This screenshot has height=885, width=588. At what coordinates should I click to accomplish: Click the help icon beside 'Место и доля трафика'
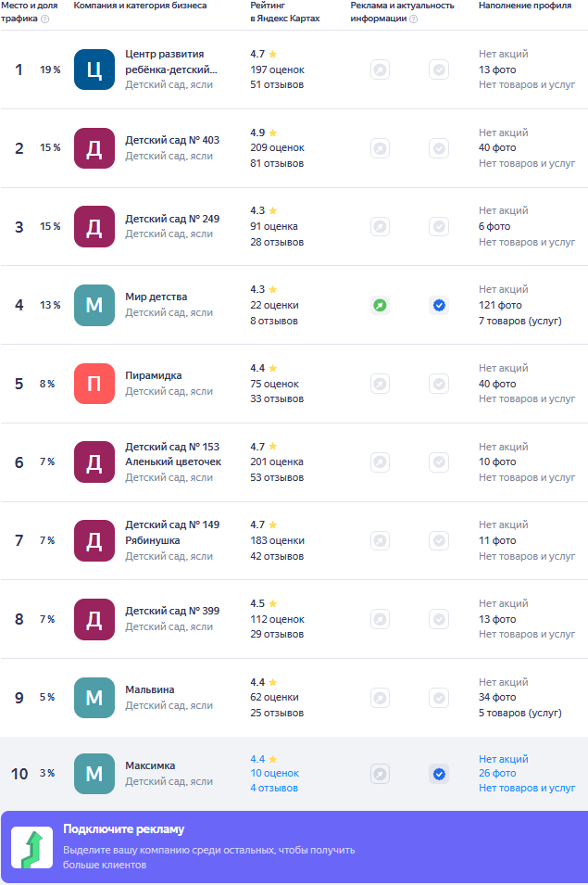click(x=45, y=19)
